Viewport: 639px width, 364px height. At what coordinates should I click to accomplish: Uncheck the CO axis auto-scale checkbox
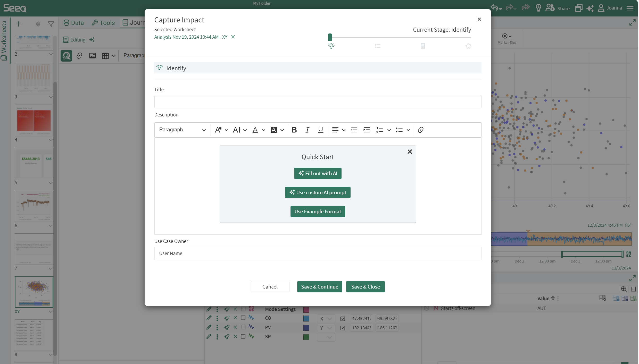coord(343,319)
